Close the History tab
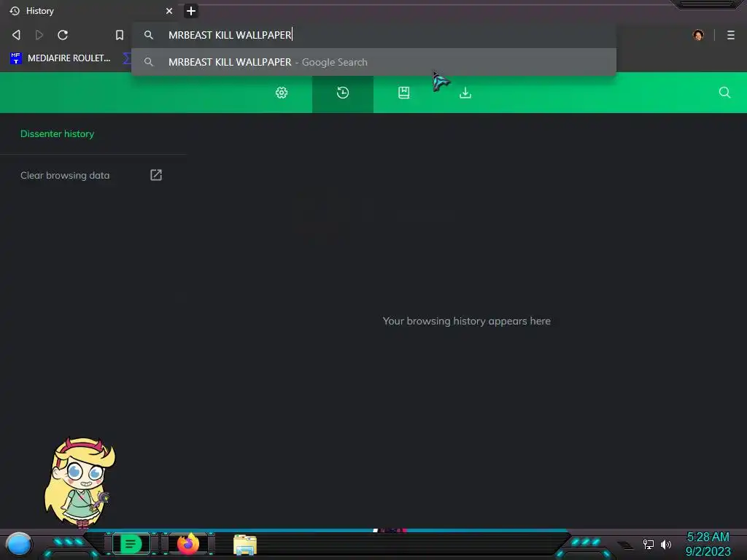 [169, 11]
